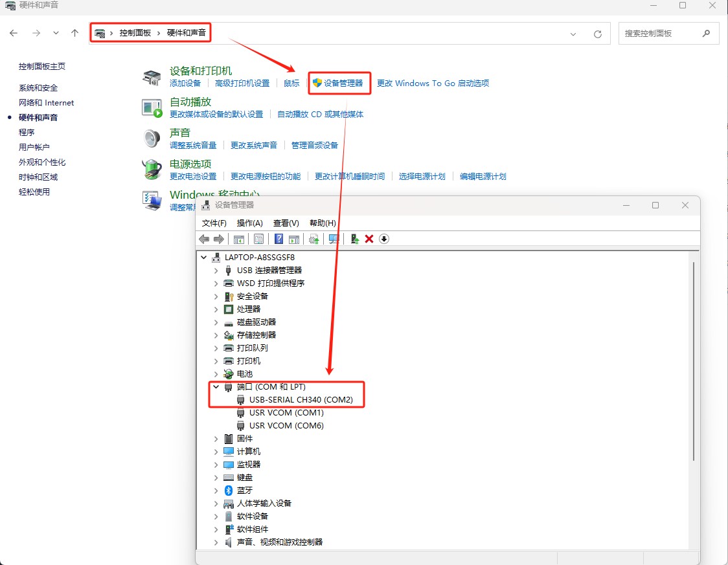Open 高级打印机设置 link

coord(242,83)
